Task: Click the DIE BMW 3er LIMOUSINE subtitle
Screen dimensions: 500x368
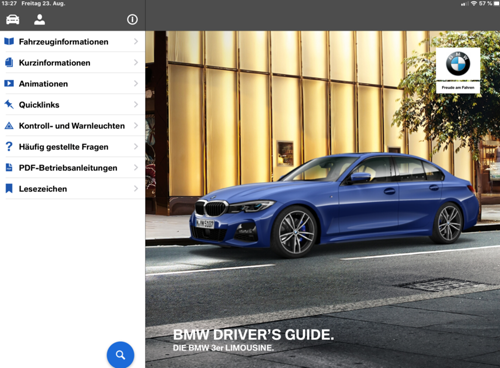Action: point(223,348)
